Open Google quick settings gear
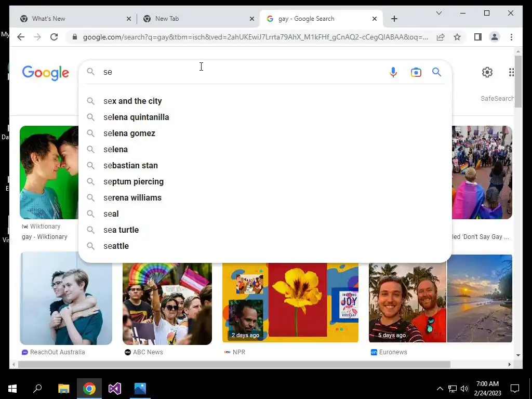532x399 pixels. click(x=487, y=72)
